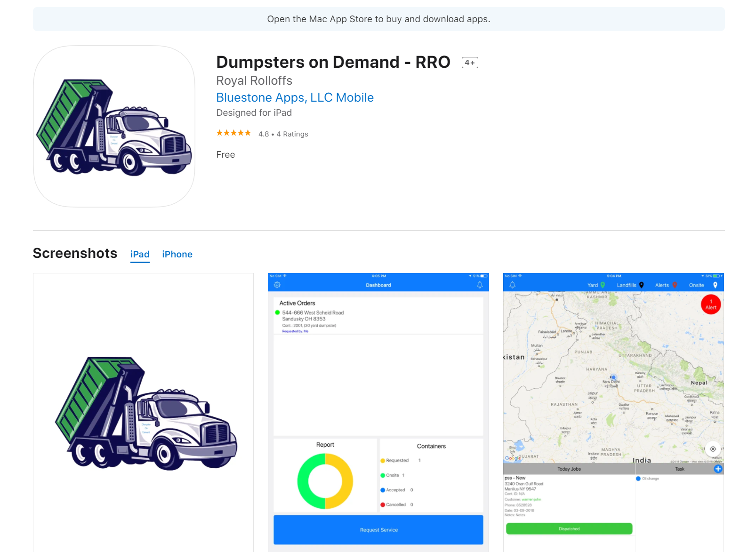
Task: Click the 'Designed for iPad' text
Action: click(254, 113)
